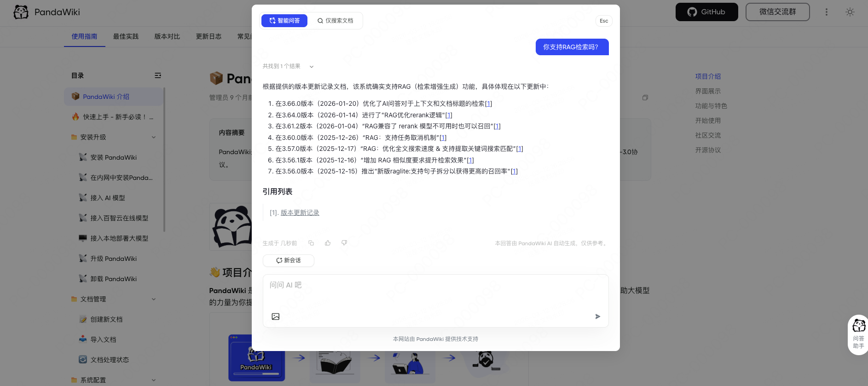Send the question with arrow icon
Viewport: 868px width, 386px height.
597,317
